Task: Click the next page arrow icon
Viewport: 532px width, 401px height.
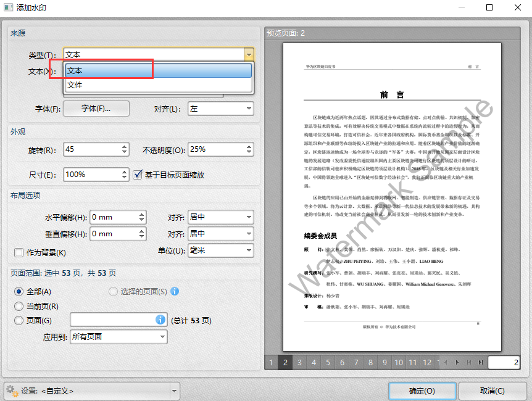Action: click(x=457, y=362)
